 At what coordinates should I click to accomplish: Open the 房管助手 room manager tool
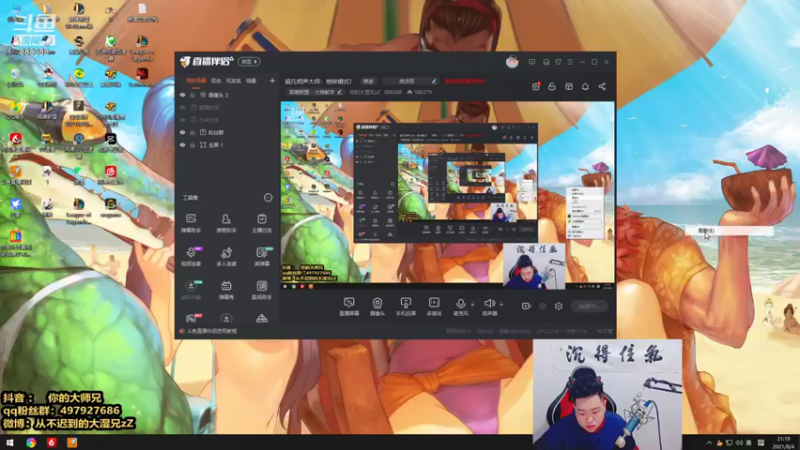[x=226, y=223]
